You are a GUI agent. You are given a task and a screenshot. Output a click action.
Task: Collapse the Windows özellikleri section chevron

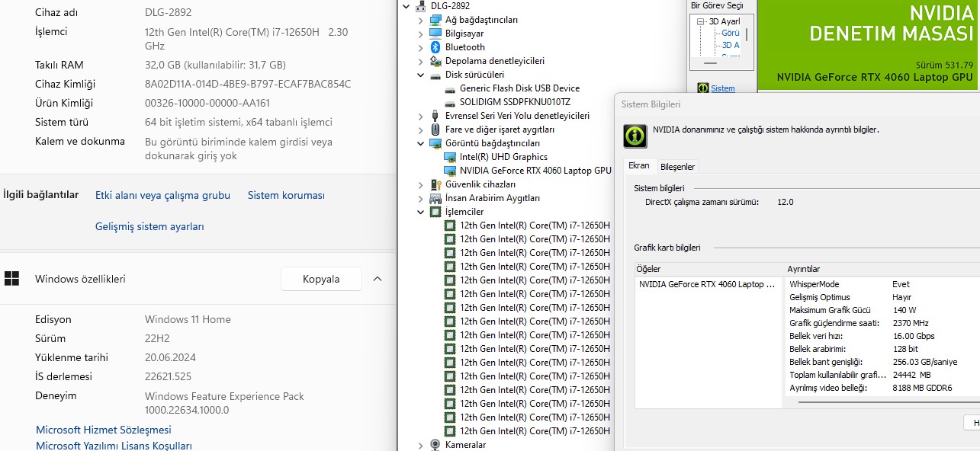click(378, 279)
